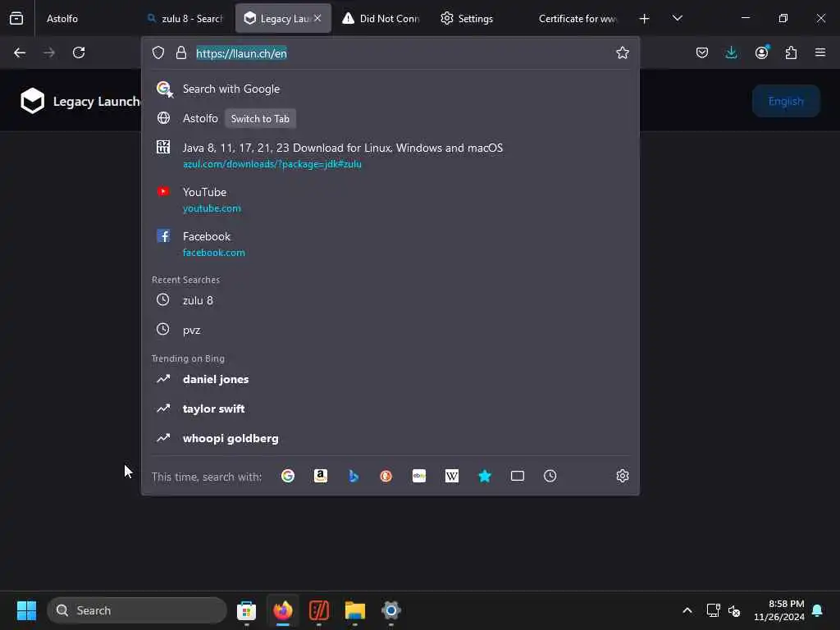This screenshot has width=840, height=630.
Task: Click the muted volume tray icon
Action: pos(734,610)
